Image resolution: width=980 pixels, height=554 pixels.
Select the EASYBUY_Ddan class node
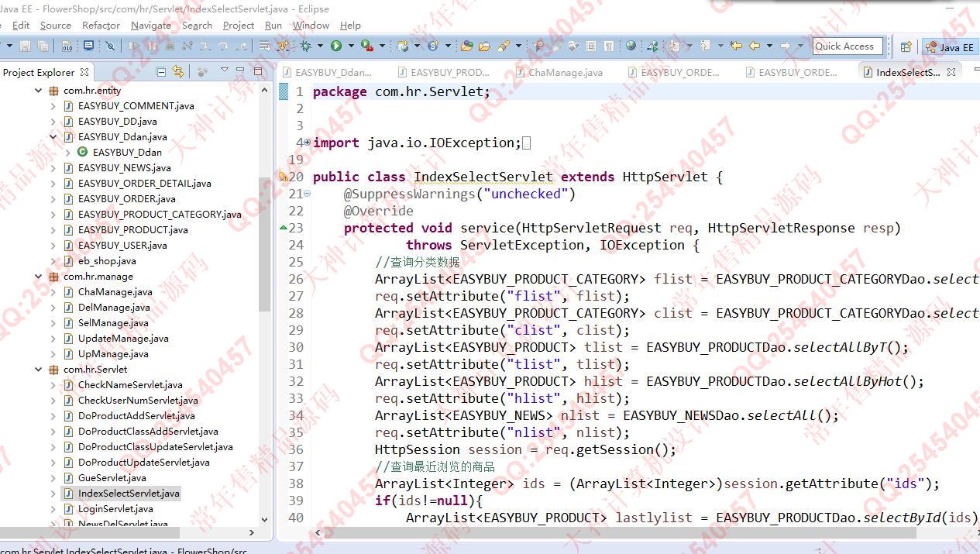tap(128, 153)
